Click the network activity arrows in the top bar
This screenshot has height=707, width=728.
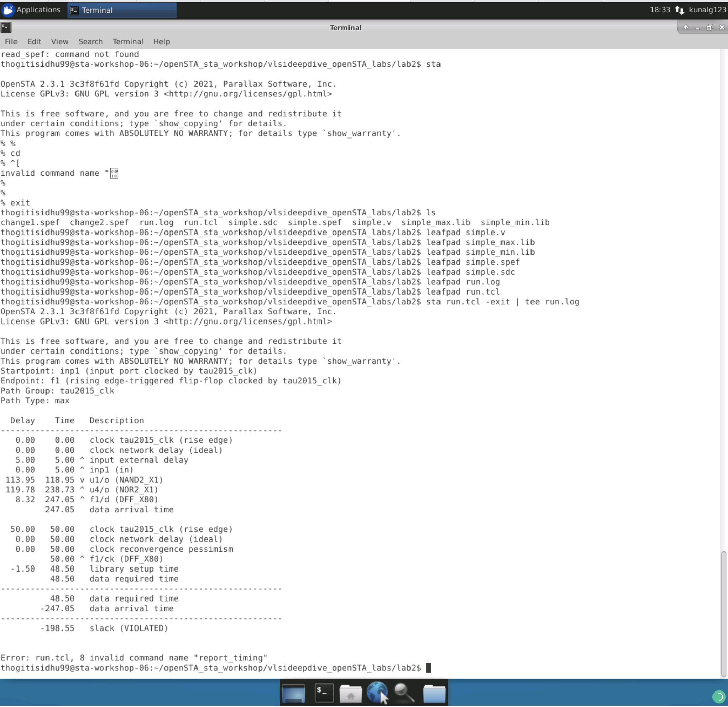point(680,10)
